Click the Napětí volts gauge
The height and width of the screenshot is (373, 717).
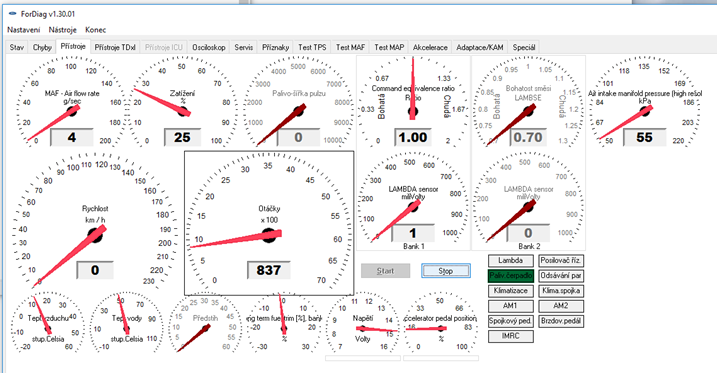pos(363,324)
